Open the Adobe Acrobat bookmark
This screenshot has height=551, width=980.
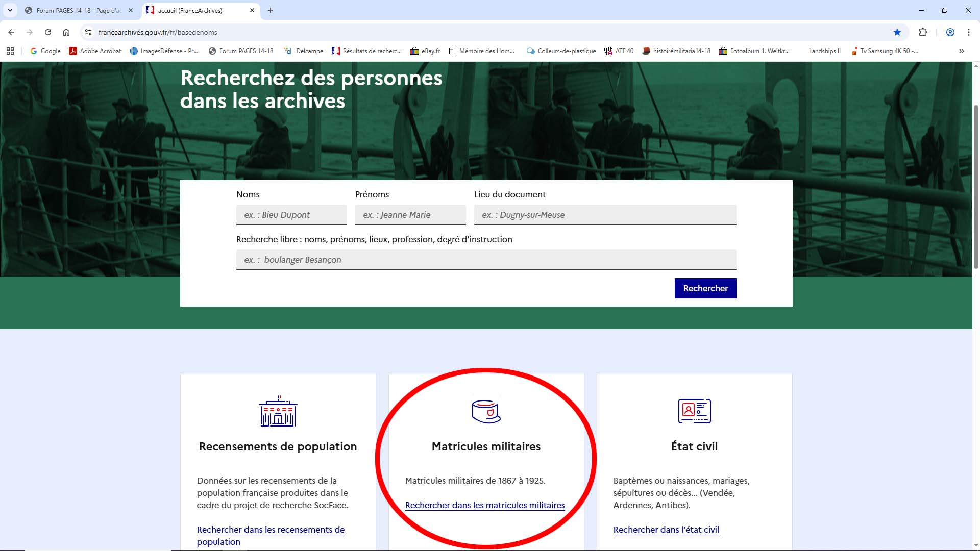pos(95,51)
